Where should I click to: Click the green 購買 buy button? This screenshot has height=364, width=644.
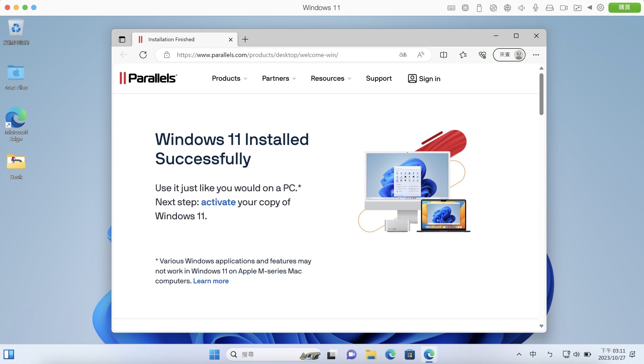click(624, 8)
